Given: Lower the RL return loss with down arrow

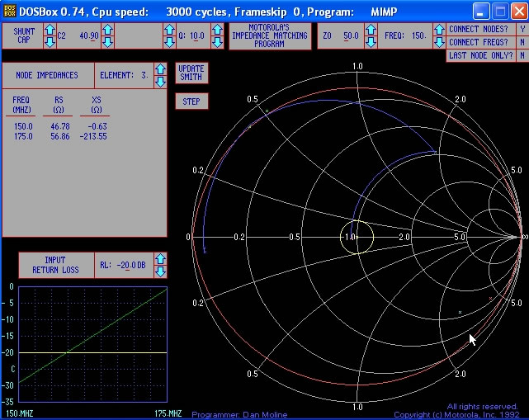Looking at the screenshot, I should click(x=161, y=271).
